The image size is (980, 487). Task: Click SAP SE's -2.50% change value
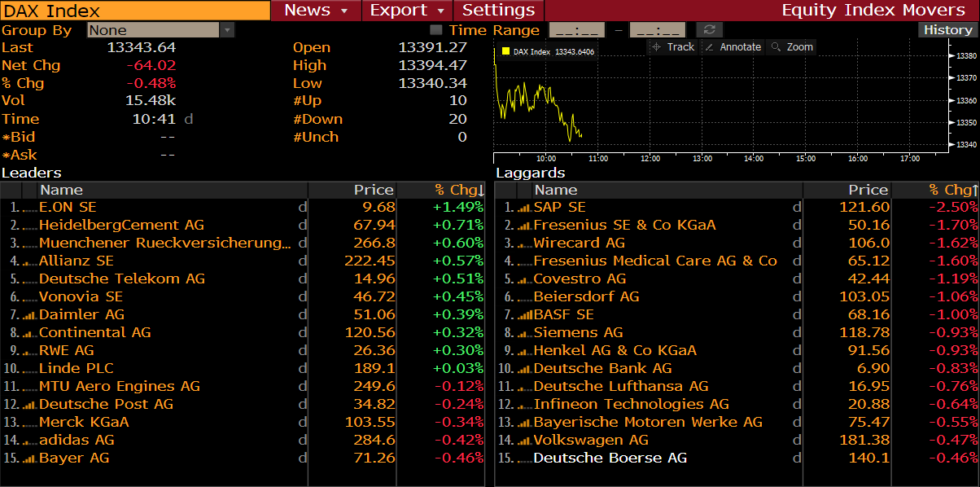(954, 208)
